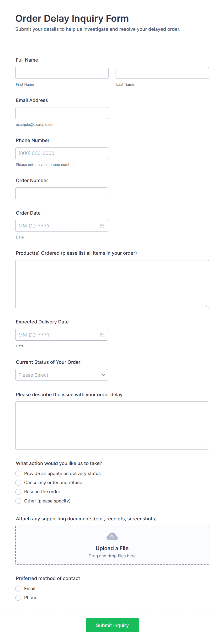Screen dimensions: 222x644
Task: Click the Phone Number input field
Action: (x=62, y=153)
